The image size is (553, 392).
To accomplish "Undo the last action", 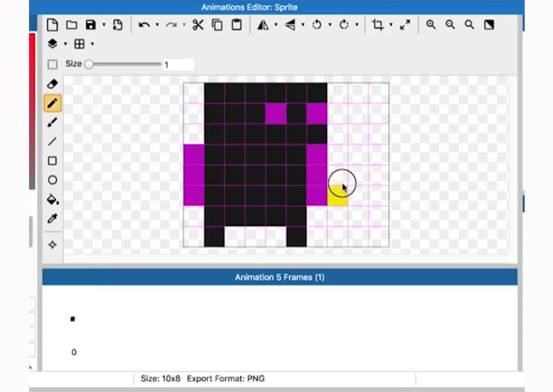I will pyautogui.click(x=144, y=25).
